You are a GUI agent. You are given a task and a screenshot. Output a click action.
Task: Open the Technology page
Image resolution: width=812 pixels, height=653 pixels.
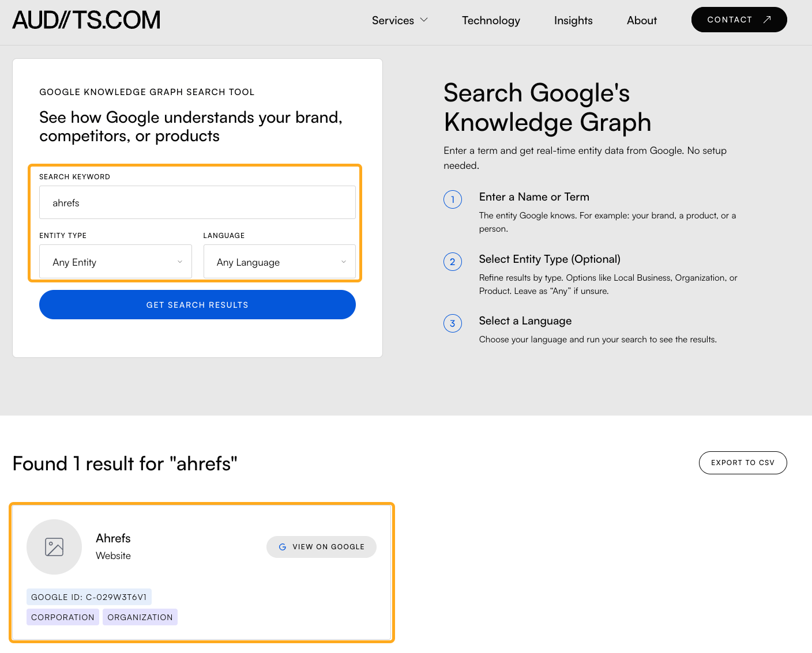click(491, 20)
